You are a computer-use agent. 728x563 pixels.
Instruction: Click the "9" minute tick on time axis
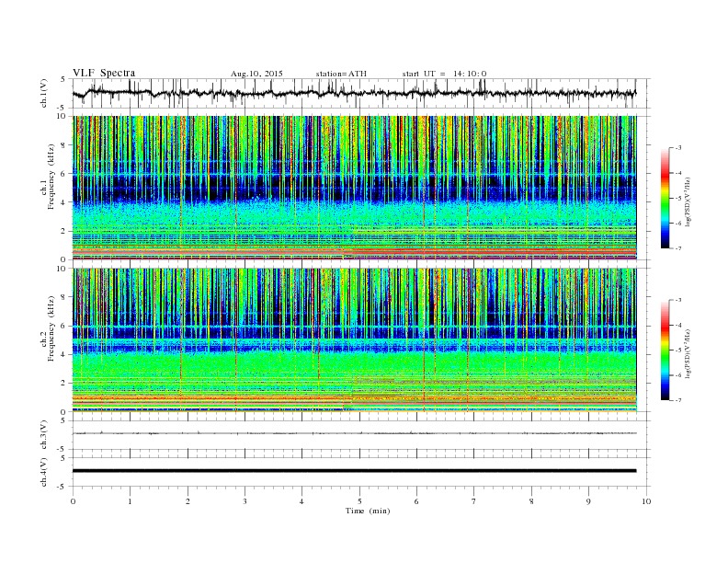(588, 501)
